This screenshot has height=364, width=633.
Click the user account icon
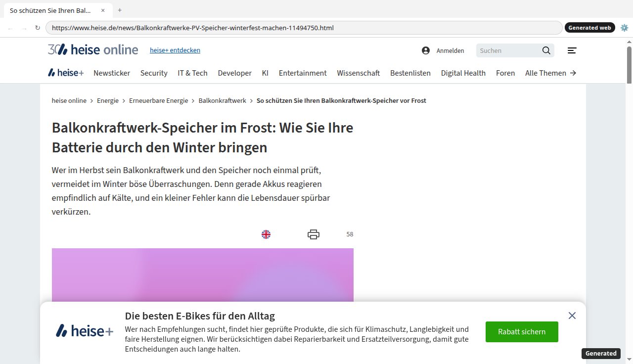point(426,50)
